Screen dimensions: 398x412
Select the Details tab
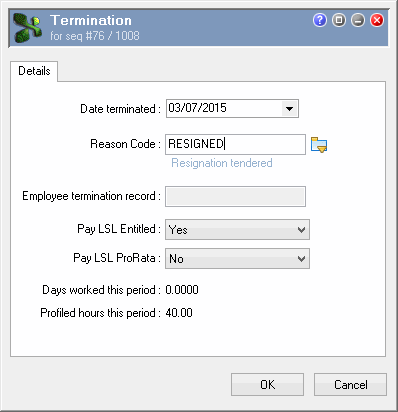(34, 71)
